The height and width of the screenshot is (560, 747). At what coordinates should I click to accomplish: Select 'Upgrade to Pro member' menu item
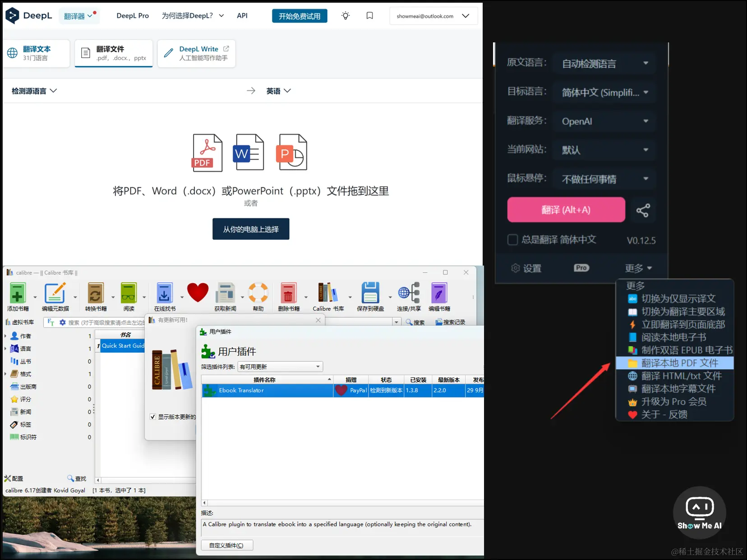point(675,402)
